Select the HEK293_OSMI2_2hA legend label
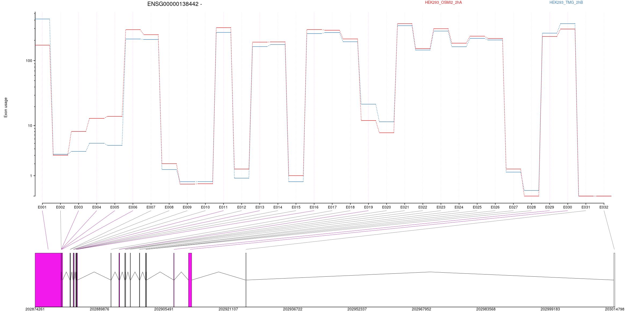The width and height of the screenshot is (644, 322). pyautogui.click(x=443, y=2)
